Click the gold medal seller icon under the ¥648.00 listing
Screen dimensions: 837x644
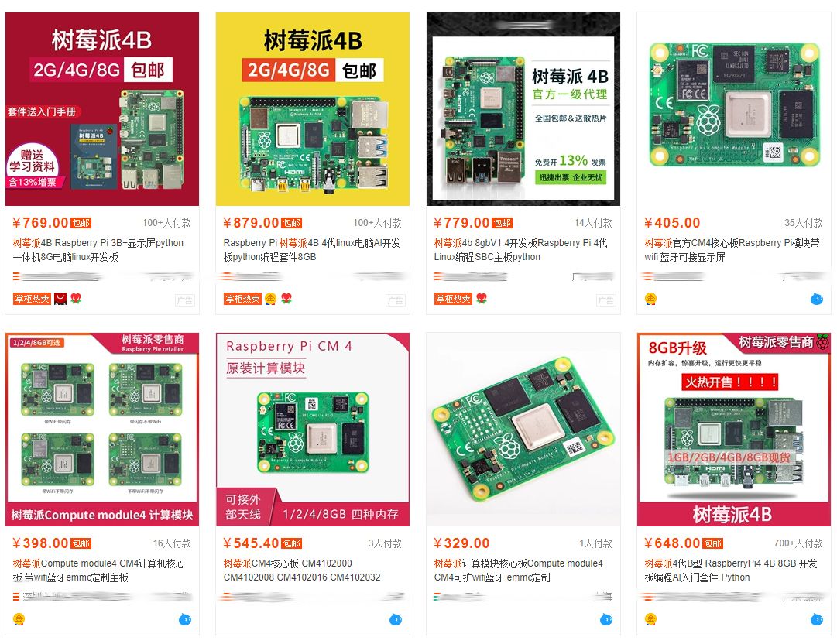[x=650, y=619]
